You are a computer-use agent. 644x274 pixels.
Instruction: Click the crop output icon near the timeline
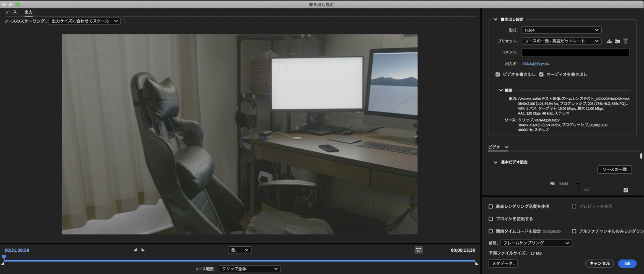point(418,250)
